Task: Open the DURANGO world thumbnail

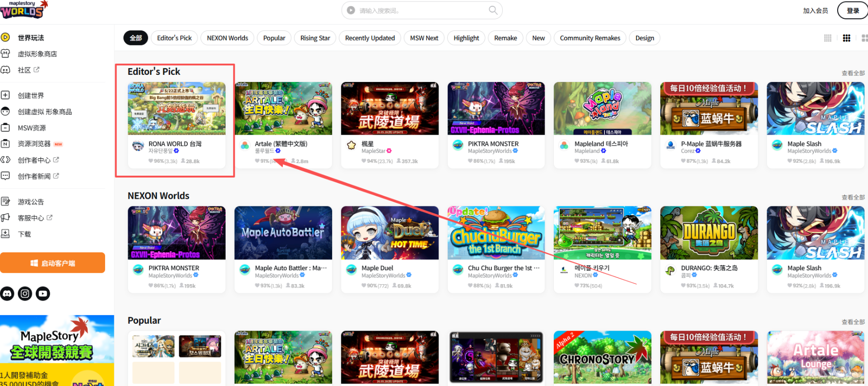Action: click(709, 233)
